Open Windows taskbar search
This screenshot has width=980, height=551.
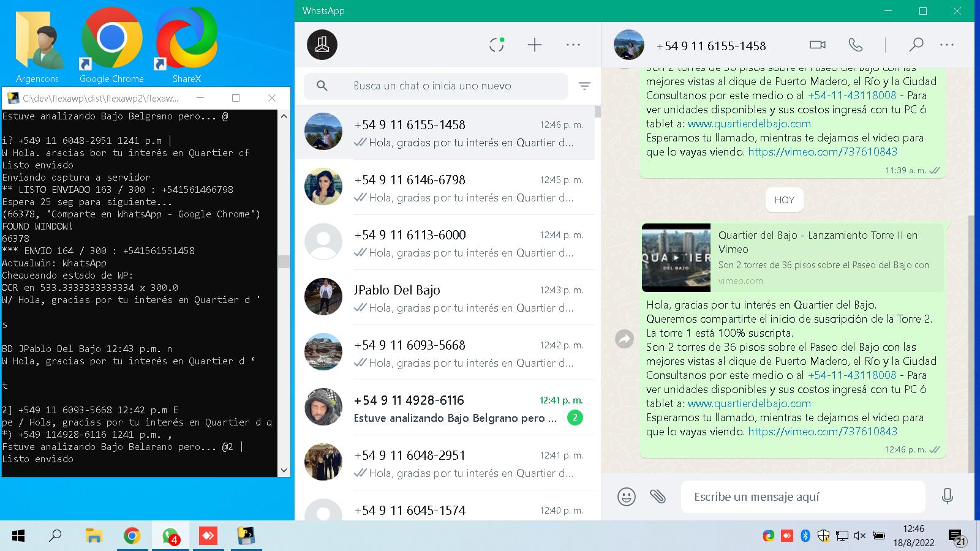coord(55,536)
